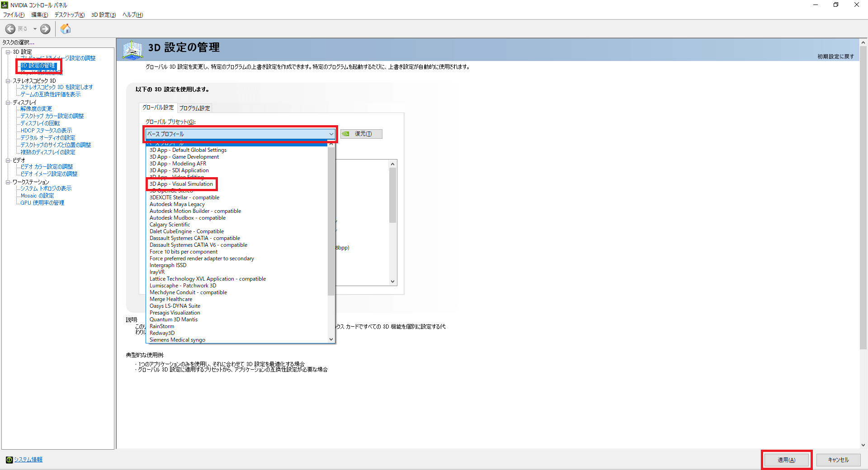Select デスクトップのサイズと位置の調整 item
This screenshot has width=868, height=470.
(x=56, y=145)
